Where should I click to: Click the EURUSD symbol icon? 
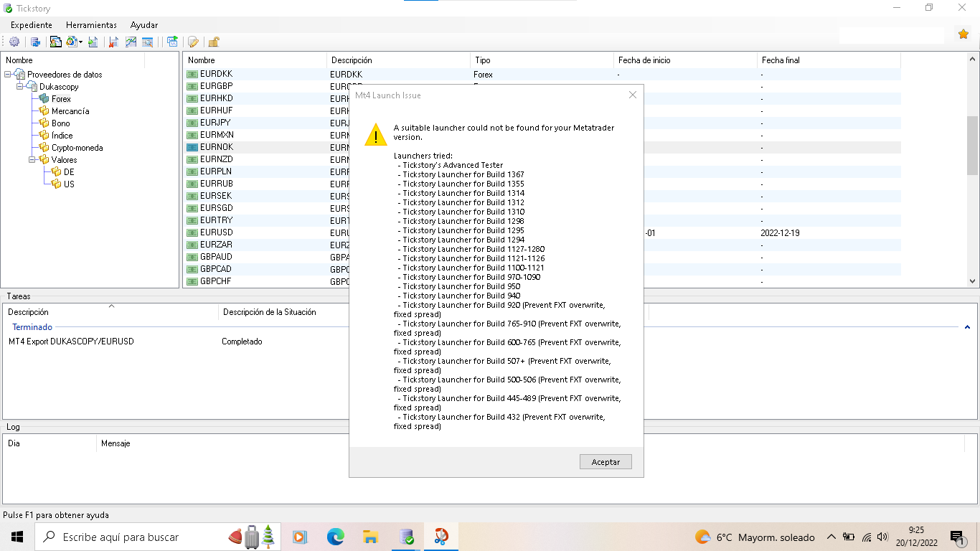point(192,232)
